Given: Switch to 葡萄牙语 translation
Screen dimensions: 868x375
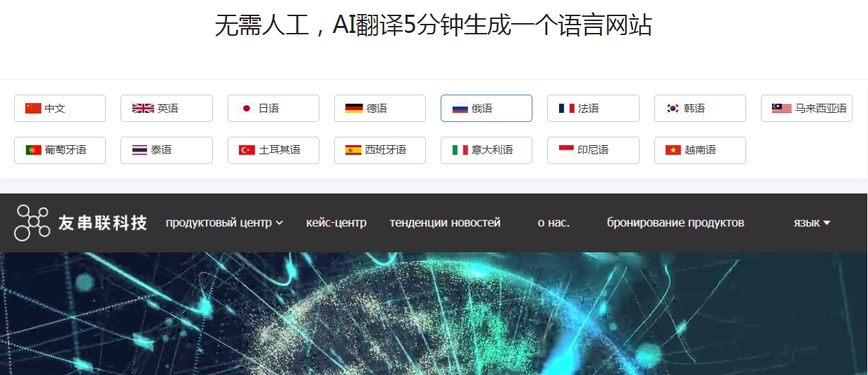Looking at the screenshot, I should (60, 150).
